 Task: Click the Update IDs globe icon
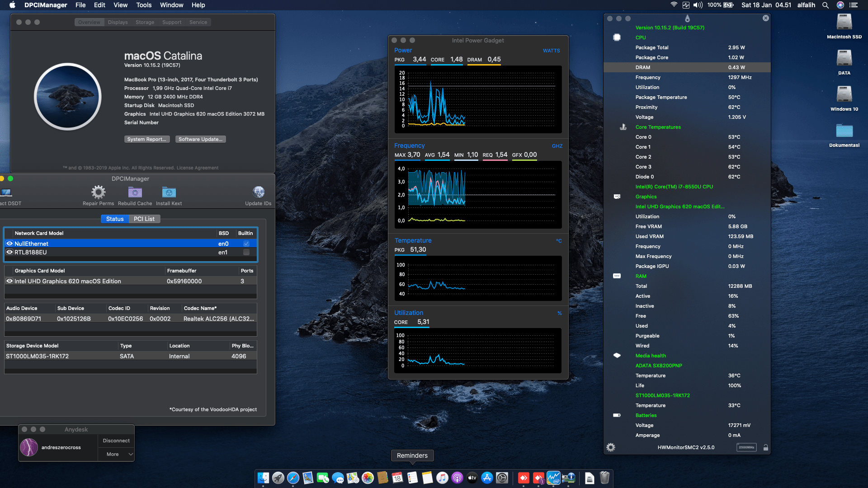coord(259,192)
